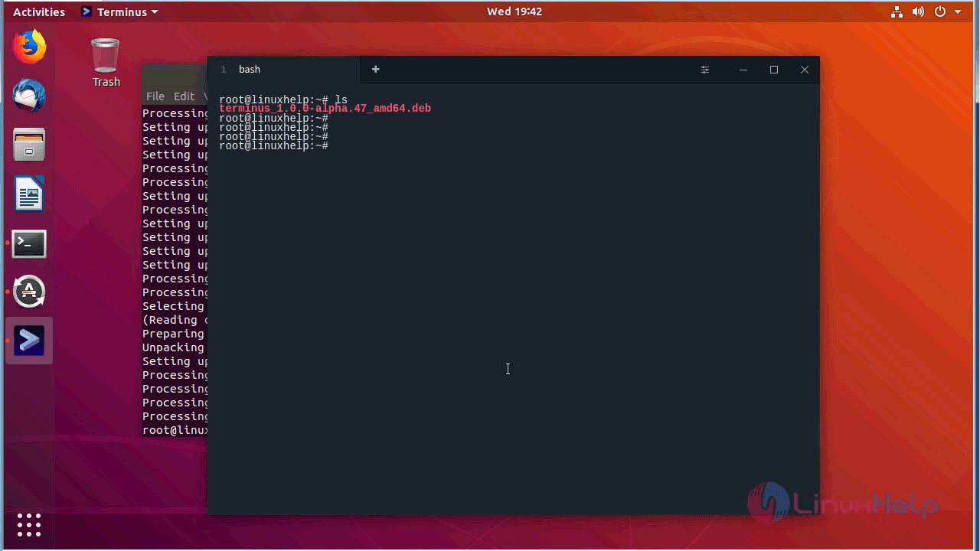Minimize the Terminus window
This screenshot has height=551, width=980.
(743, 70)
